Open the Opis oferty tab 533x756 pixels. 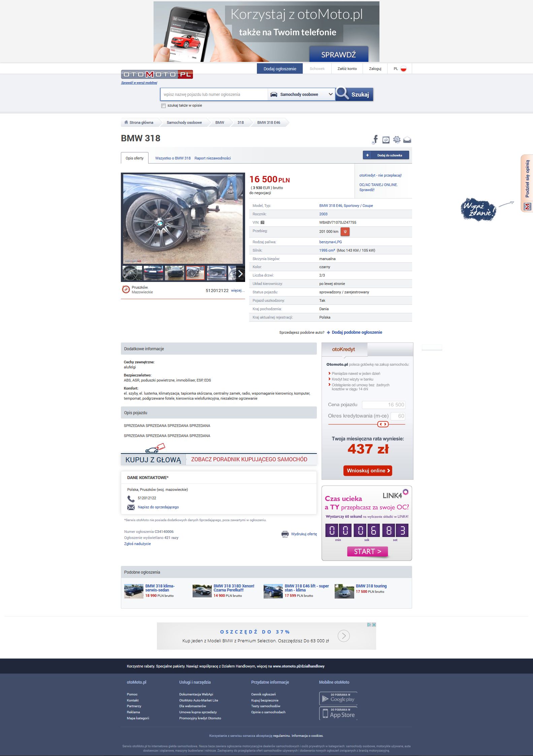tap(135, 158)
